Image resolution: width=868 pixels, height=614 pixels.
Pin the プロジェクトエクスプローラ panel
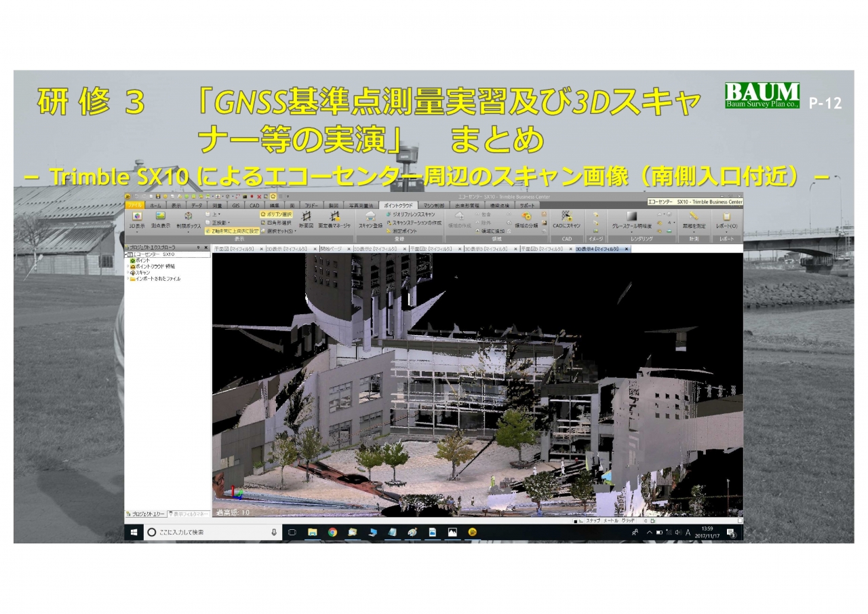click(198, 248)
